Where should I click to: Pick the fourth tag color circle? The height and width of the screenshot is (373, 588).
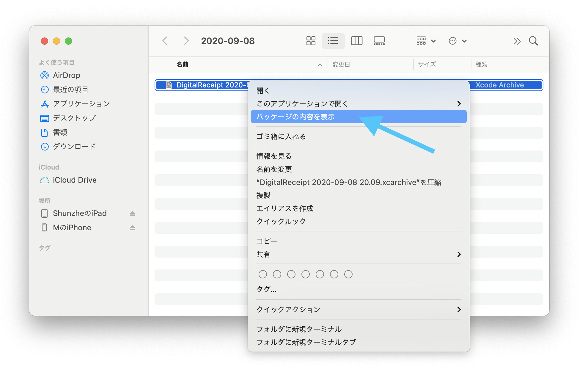(305, 274)
